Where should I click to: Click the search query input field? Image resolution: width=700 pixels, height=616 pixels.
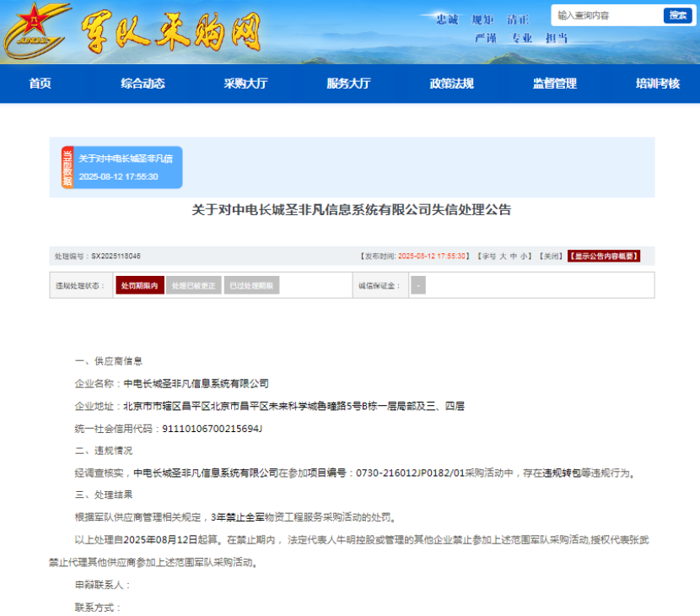pos(608,16)
